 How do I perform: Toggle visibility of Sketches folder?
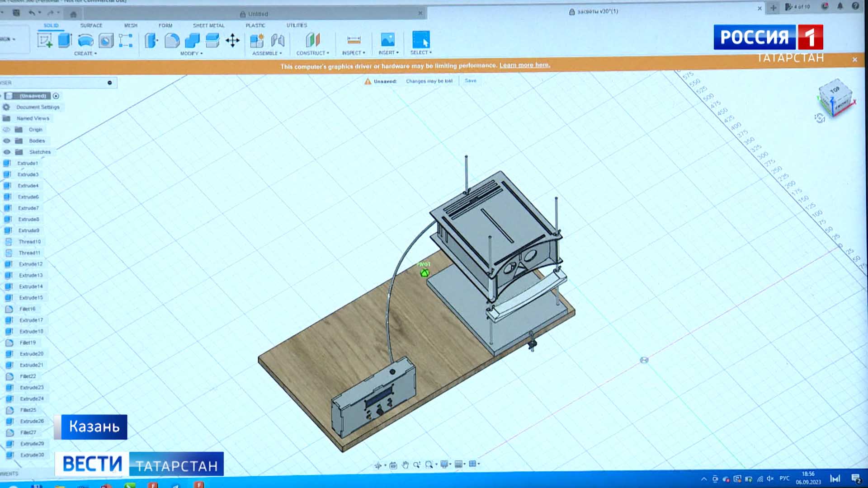7,152
